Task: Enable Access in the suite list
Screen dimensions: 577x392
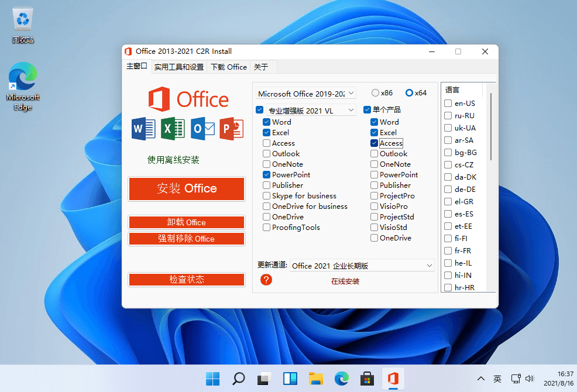Action: tap(266, 143)
